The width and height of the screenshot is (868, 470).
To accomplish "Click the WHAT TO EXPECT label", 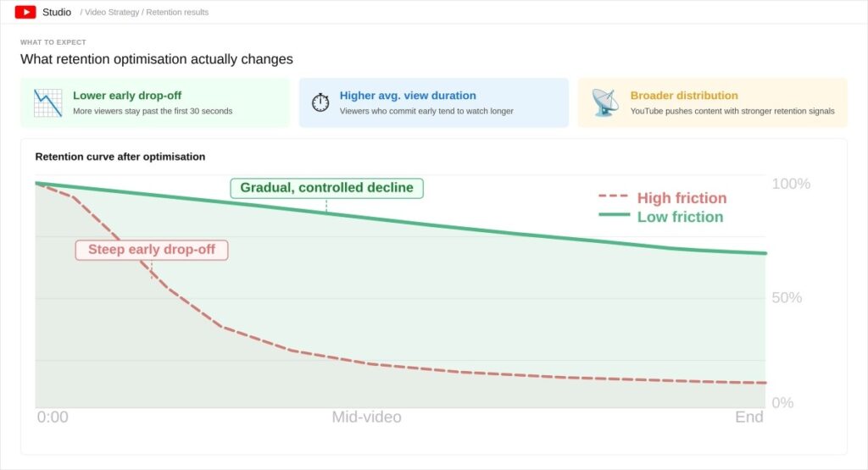I will [x=53, y=42].
